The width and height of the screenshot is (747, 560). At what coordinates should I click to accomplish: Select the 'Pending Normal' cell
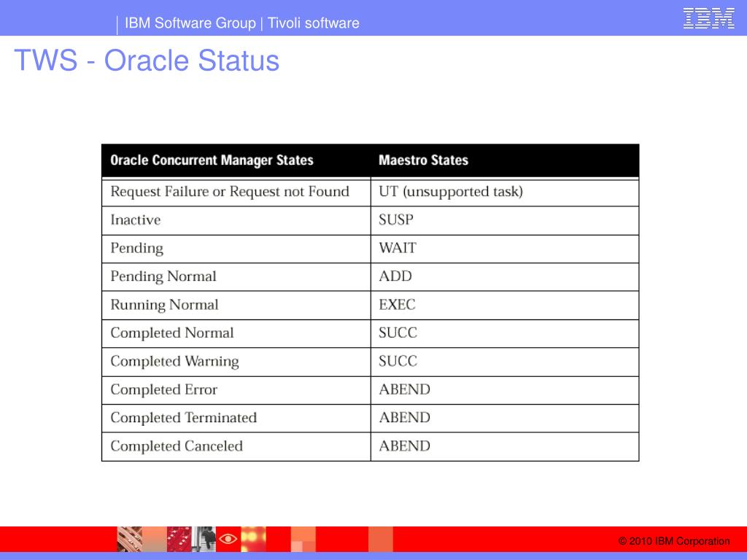point(236,276)
